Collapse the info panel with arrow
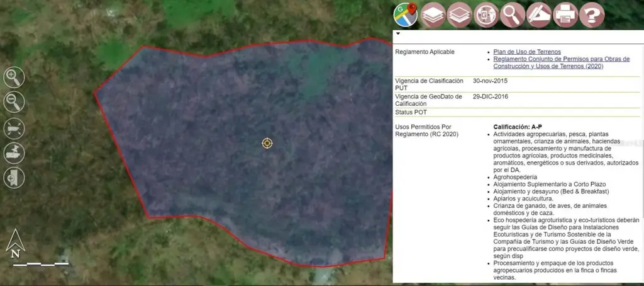Viewport: 644px width, 286px height. coord(398,33)
